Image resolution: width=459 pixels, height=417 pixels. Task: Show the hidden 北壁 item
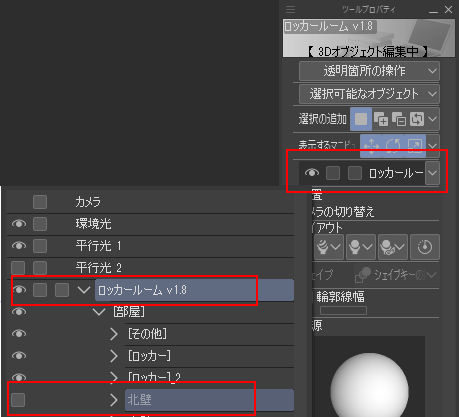[18, 400]
